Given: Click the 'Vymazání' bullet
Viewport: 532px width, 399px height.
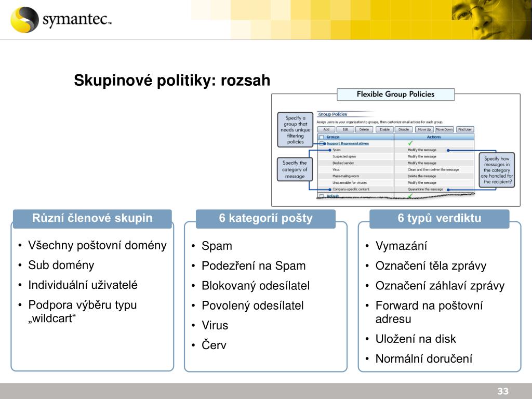Looking at the screenshot, I should coord(401,246).
